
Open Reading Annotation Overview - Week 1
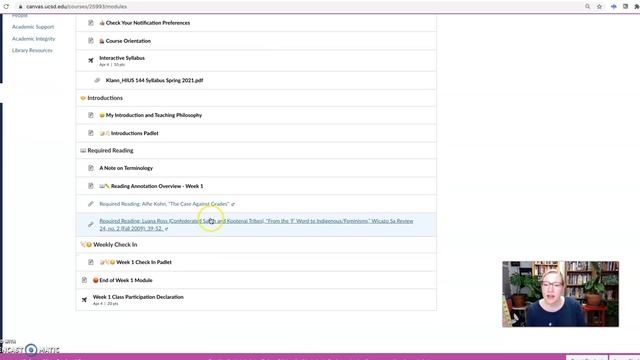[x=157, y=186]
